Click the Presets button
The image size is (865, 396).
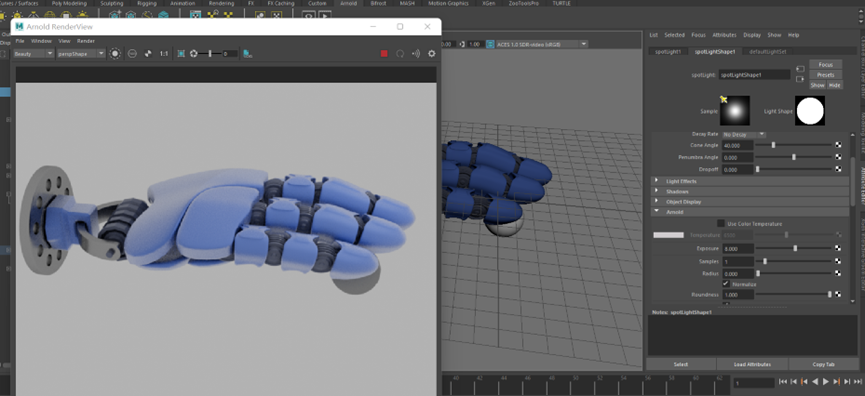click(825, 75)
